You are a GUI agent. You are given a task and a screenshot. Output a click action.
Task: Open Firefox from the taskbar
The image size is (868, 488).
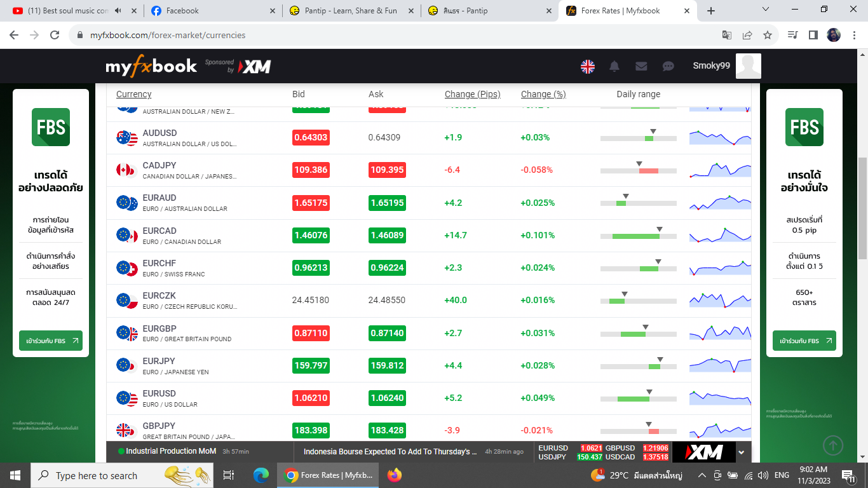point(395,475)
